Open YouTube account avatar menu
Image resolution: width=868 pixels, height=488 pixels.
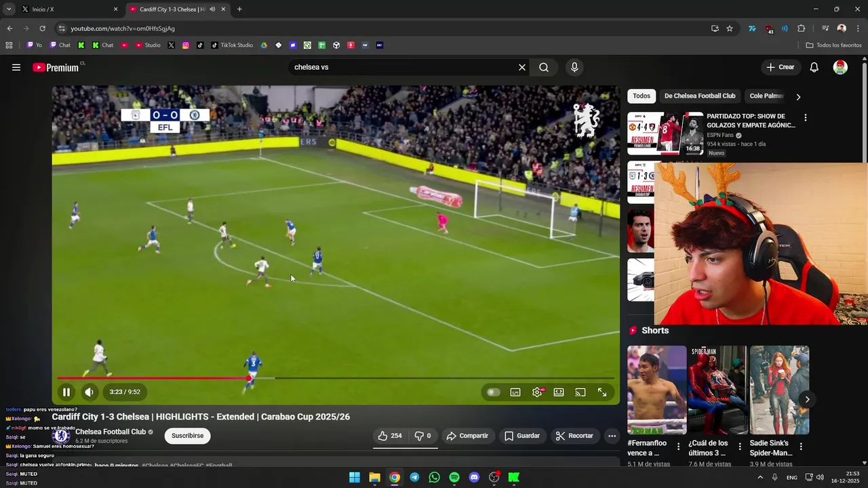[840, 67]
